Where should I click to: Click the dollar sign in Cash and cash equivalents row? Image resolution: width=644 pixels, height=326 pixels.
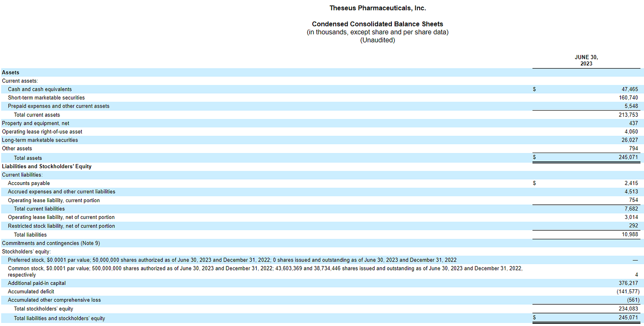(x=534, y=89)
